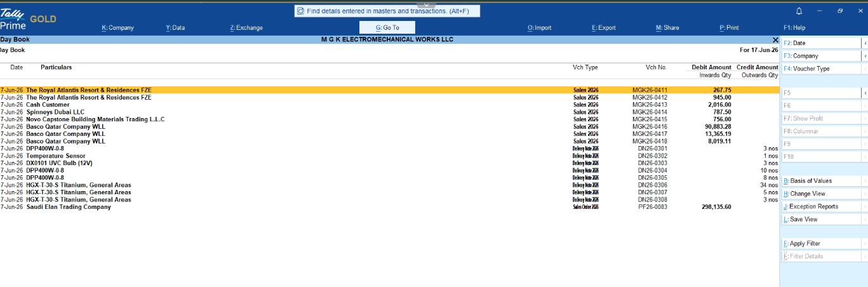
Task: Select the Temperature Sensor delivery note row
Action: pyautogui.click(x=389, y=156)
